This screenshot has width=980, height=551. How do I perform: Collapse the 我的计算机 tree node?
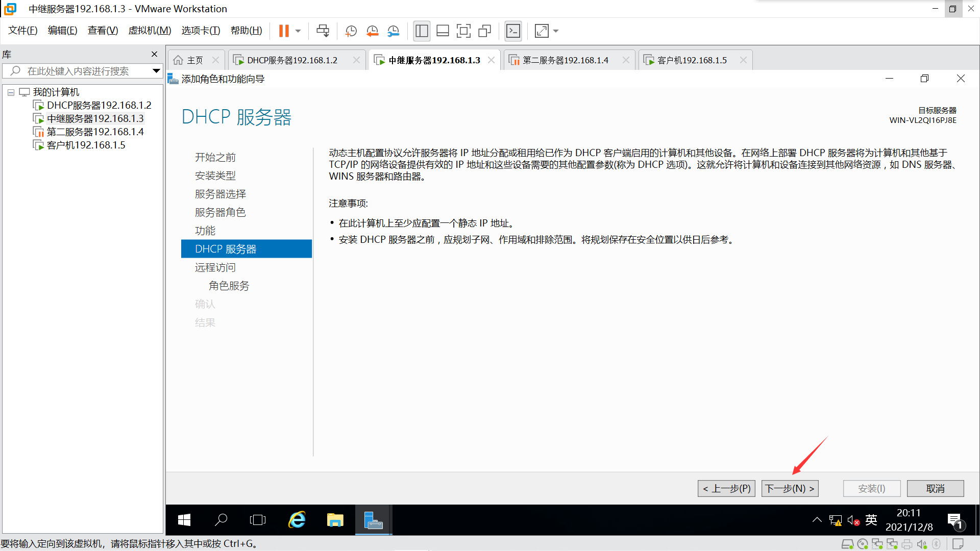(x=11, y=92)
